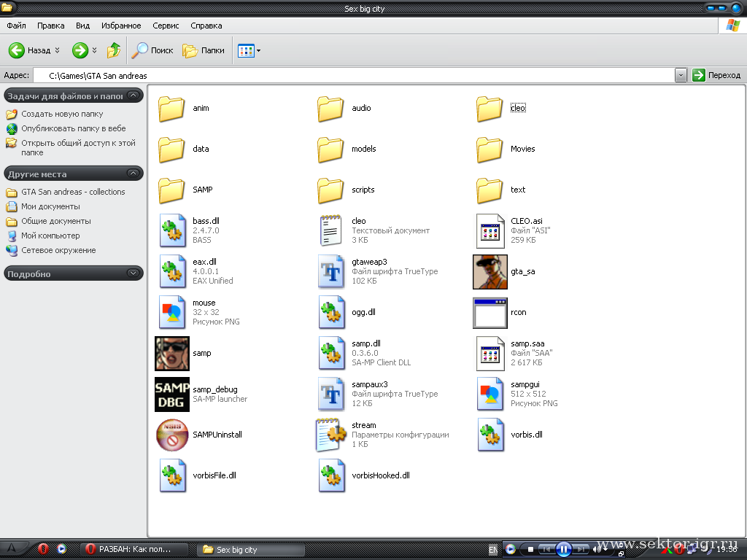747x560 pixels.
Task: Open Мой компьютер link
Action: coord(50,236)
